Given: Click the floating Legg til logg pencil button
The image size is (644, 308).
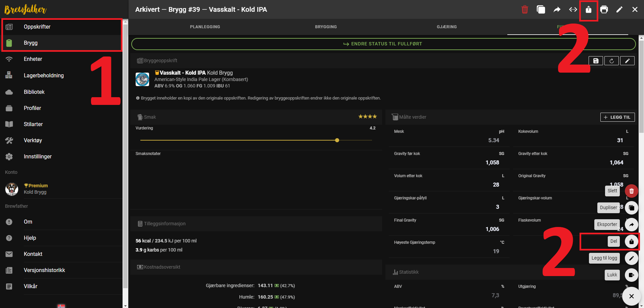Looking at the screenshot, I should click(x=631, y=258).
